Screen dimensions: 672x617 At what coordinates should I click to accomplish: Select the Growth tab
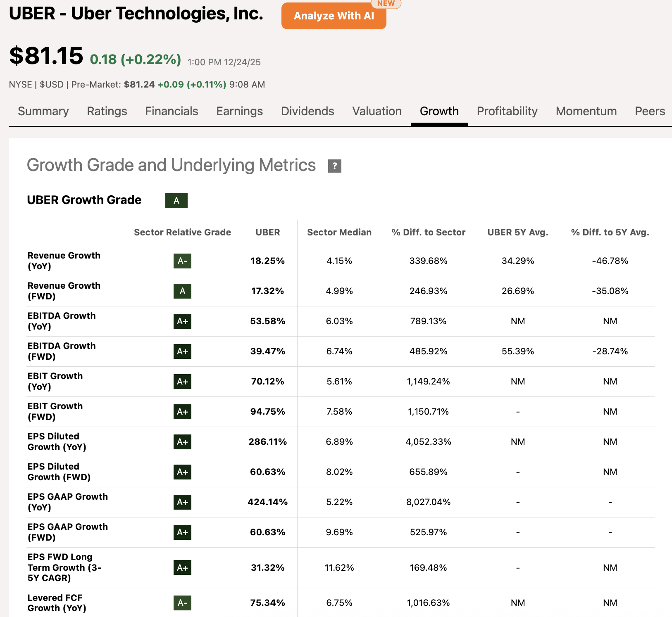tap(439, 111)
